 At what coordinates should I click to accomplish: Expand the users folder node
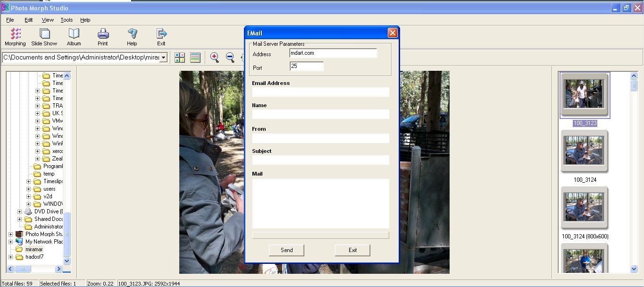(28, 189)
